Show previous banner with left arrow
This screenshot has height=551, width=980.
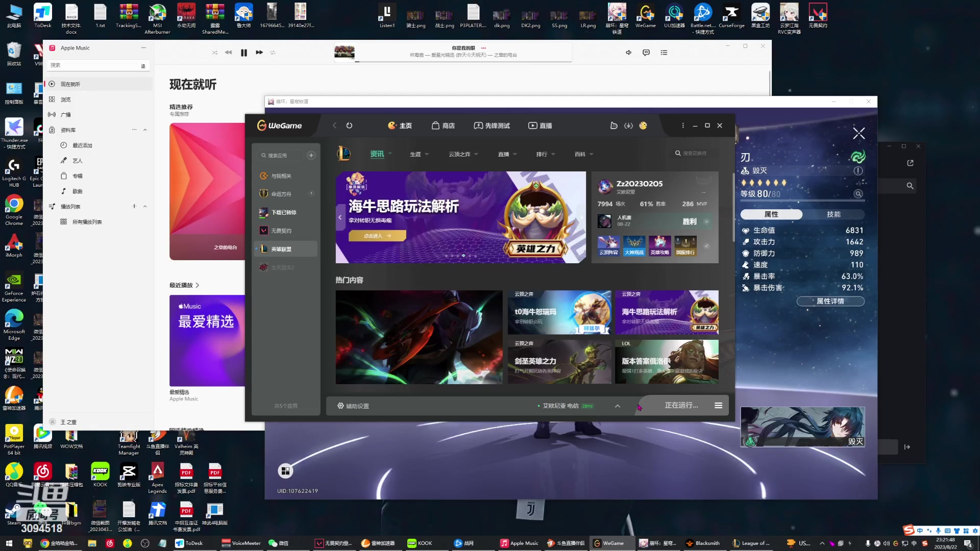point(340,217)
